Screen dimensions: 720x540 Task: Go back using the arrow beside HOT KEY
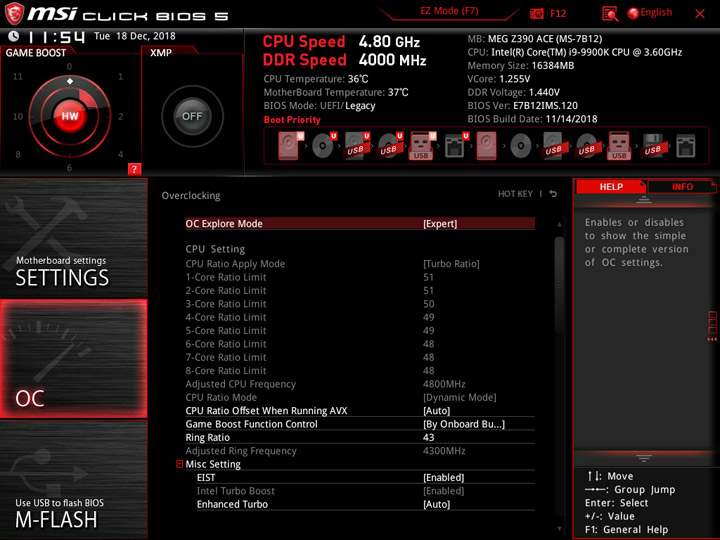tap(553, 194)
